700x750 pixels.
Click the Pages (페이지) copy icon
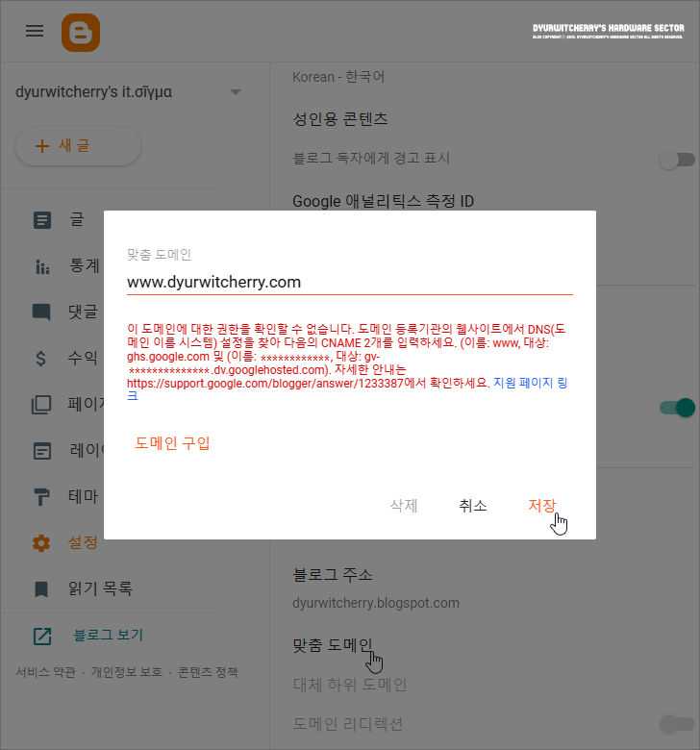coord(41,405)
